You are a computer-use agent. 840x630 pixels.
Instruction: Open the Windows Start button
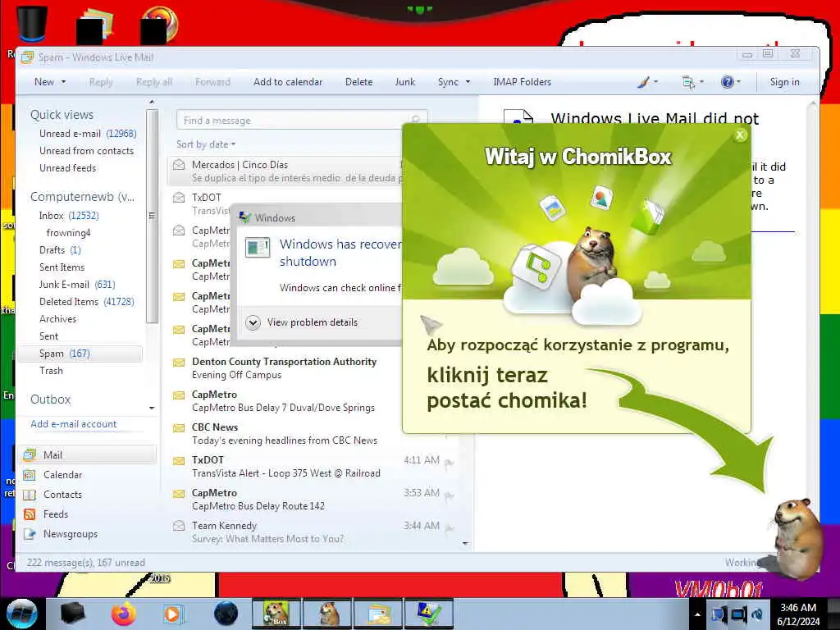(22, 614)
